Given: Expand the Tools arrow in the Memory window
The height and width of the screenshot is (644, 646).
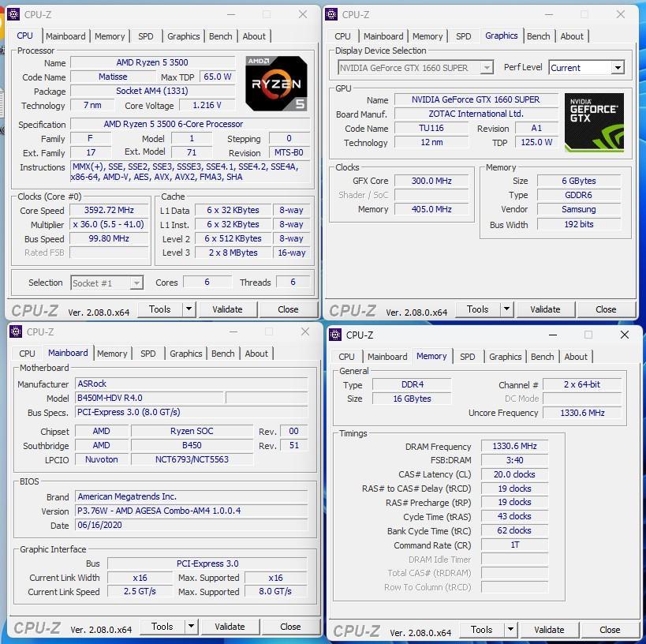Looking at the screenshot, I should [x=510, y=629].
